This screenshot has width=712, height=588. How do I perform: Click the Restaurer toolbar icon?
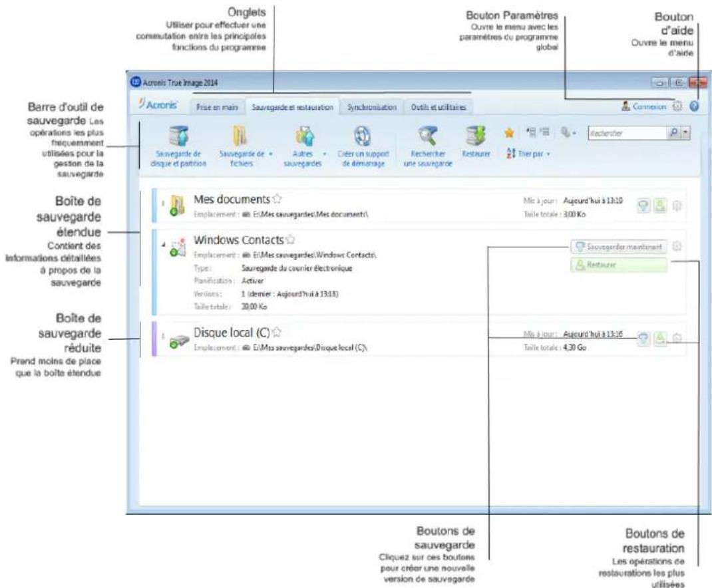(x=476, y=136)
